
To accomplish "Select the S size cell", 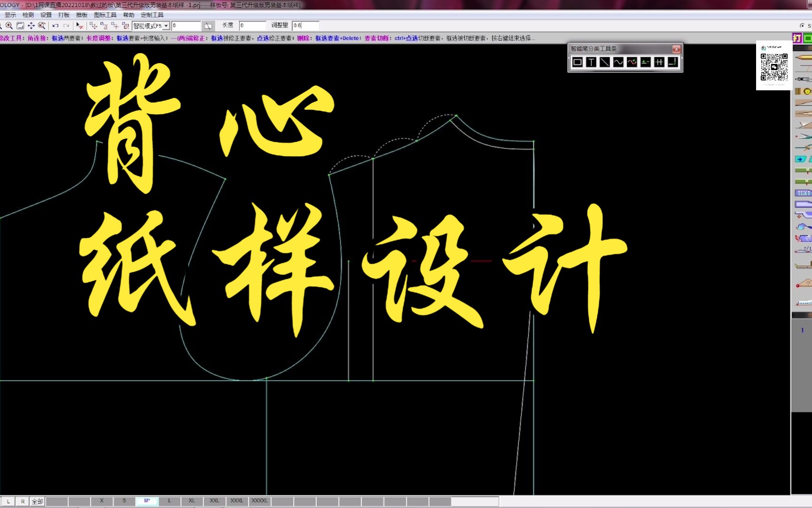I will pos(124,501).
